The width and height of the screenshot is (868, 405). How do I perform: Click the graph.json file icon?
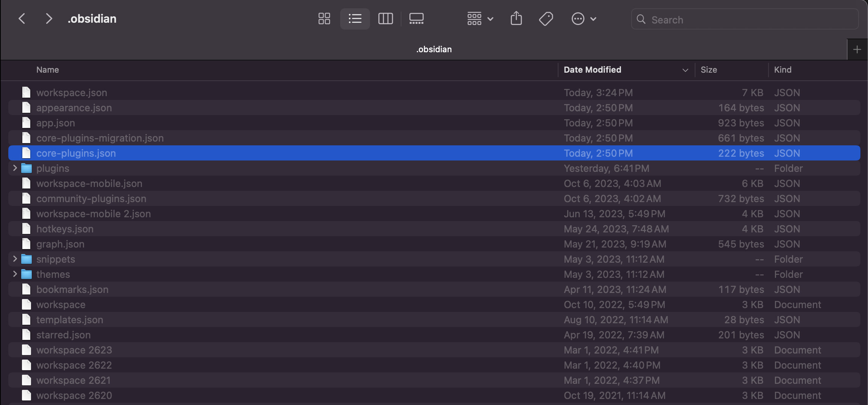point(26,244)
